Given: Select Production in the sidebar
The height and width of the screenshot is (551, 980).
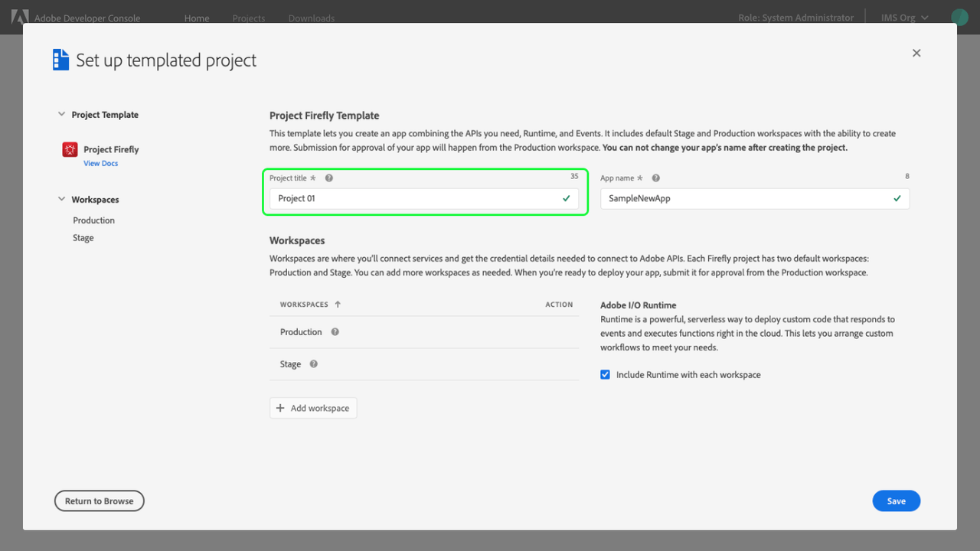Looking at the screenshot, I should point(94,220).
